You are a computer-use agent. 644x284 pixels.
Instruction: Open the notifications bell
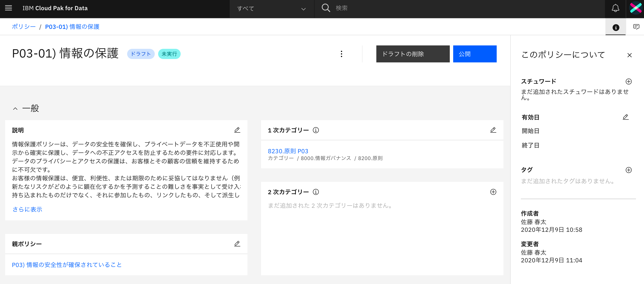615,8
